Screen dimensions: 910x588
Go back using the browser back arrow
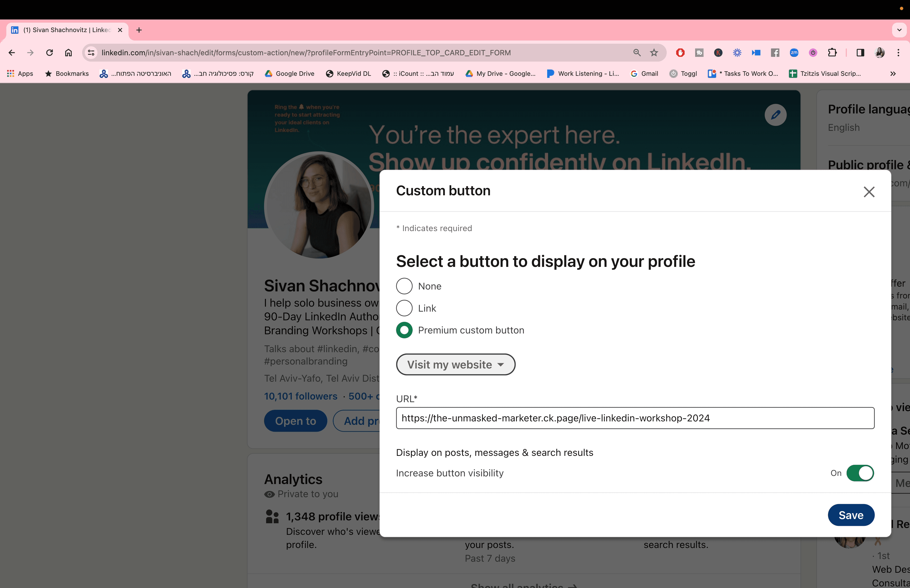click(12, 53)
